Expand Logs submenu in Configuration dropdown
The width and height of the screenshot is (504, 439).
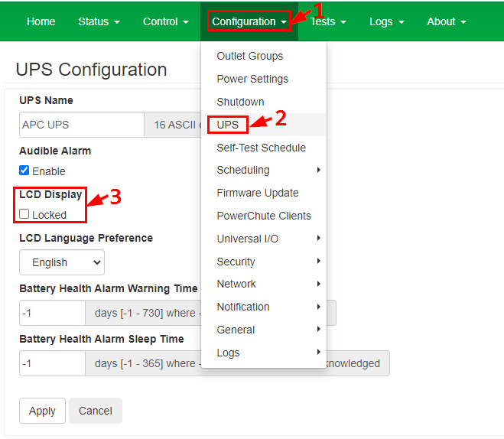[x=264, y=353]
